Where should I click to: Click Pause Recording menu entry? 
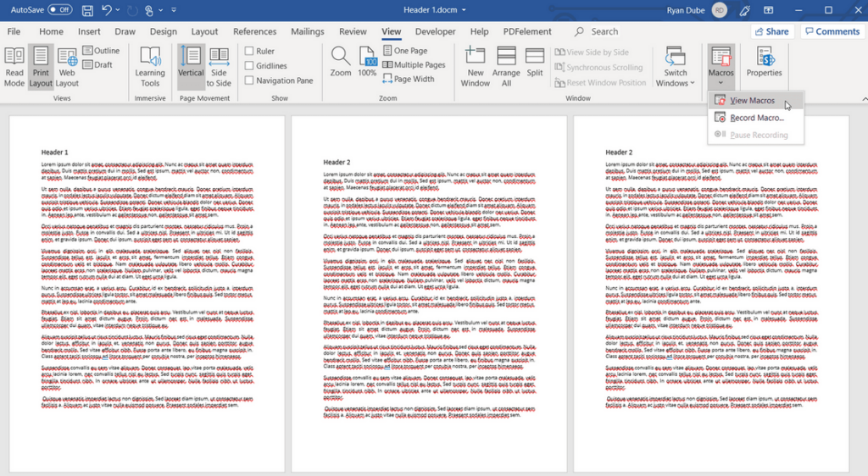point(755,135)
